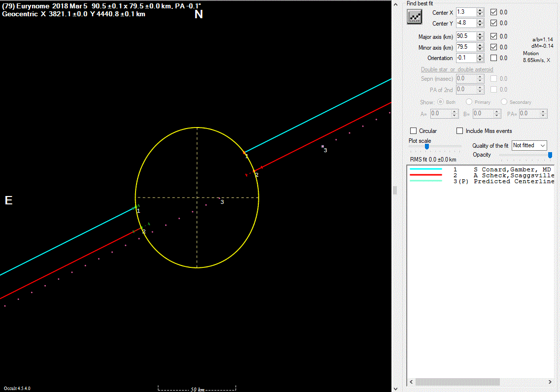Decrease Major axis with the down arrow
This screenshot has width=560, height=392.
coord(480,38)
